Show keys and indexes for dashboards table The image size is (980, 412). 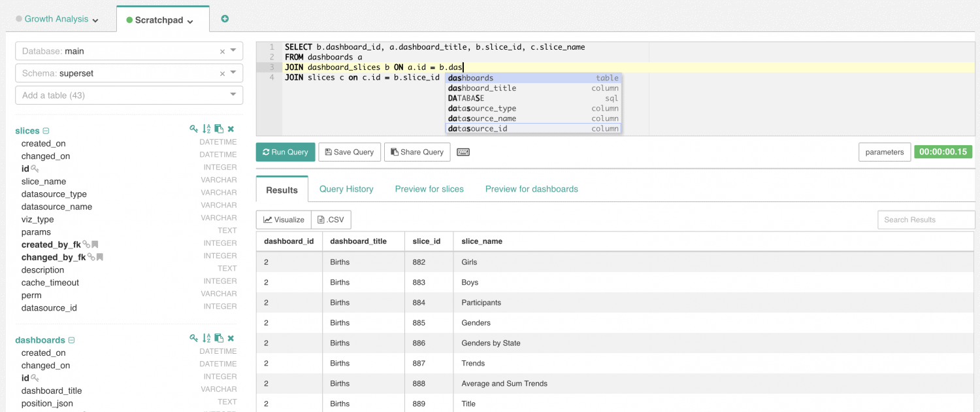[194, 339]
